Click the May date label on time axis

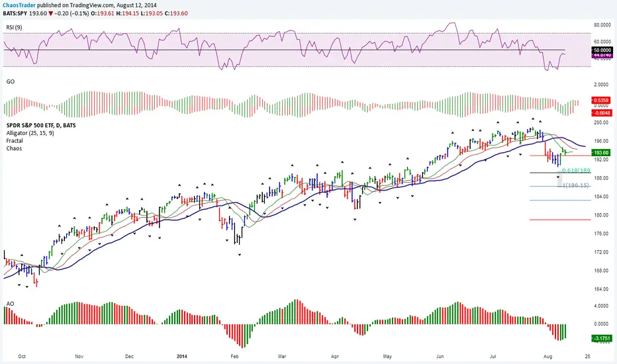[x=387, y=357]
